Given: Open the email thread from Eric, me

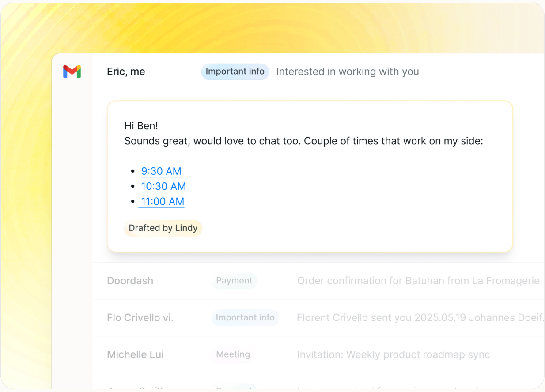Looking at the screenshot, I should [x=126, y=72].
